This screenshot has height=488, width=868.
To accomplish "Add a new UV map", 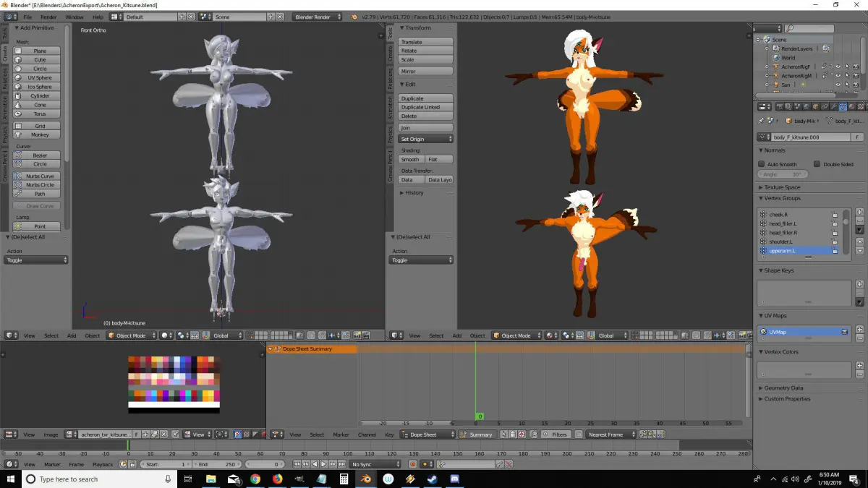I will click(x=860, y=329).
